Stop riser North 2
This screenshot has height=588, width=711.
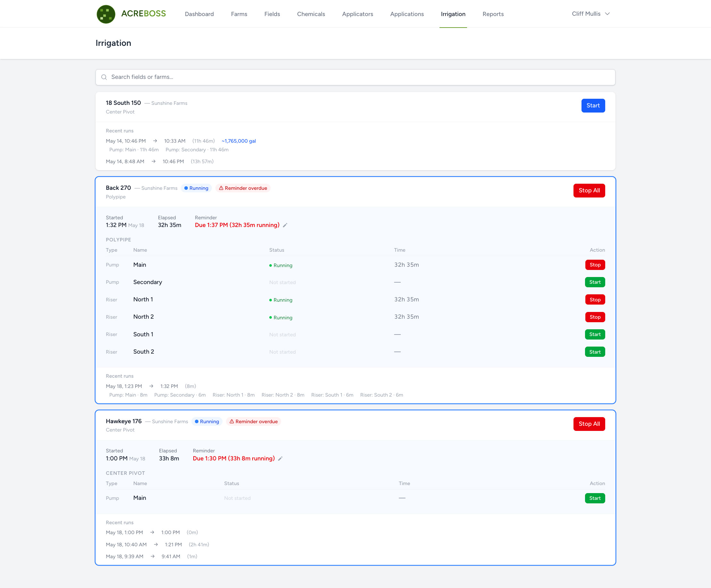click(x=595, y=317)
